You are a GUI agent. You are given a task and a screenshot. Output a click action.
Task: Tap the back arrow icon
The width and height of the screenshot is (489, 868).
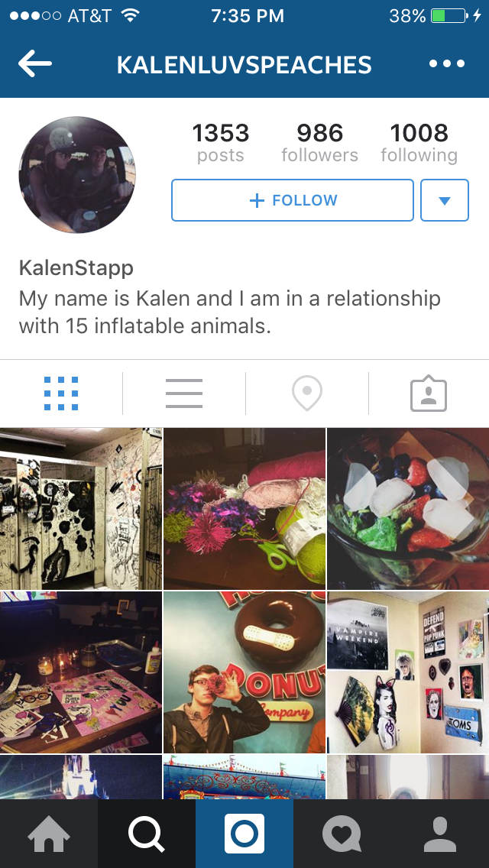tap(34, 64)
